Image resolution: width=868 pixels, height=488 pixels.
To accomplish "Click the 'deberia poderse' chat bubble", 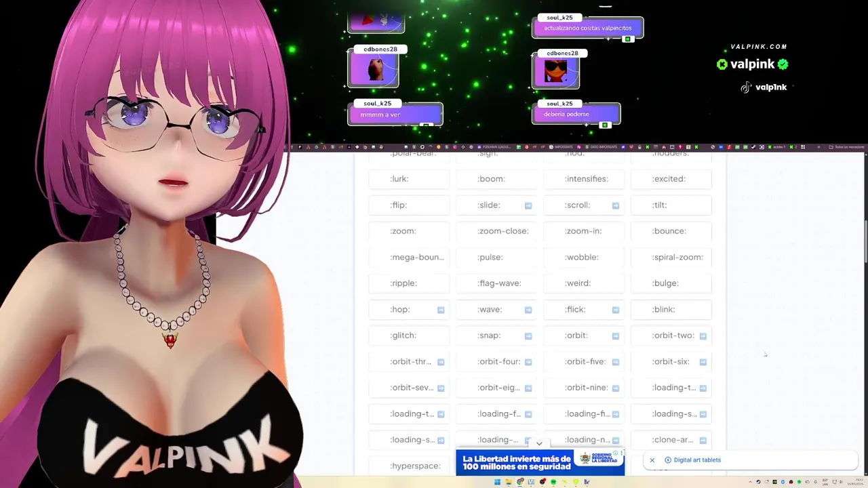I will click(x=576, y=114).
